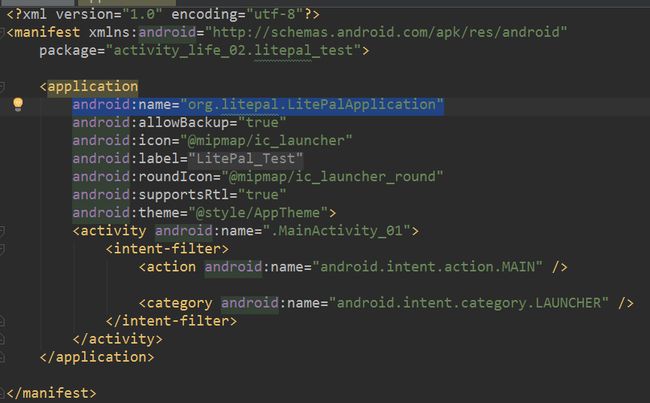Click the "@style/AppTheme" theme value
Screen dimensions: 650x403
tap(258, 213)
